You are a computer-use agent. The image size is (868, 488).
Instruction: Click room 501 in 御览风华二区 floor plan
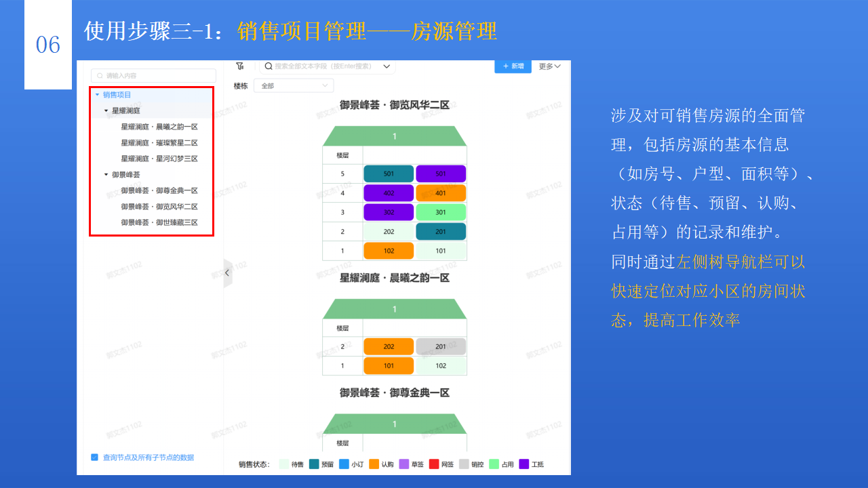click(389, 174)
